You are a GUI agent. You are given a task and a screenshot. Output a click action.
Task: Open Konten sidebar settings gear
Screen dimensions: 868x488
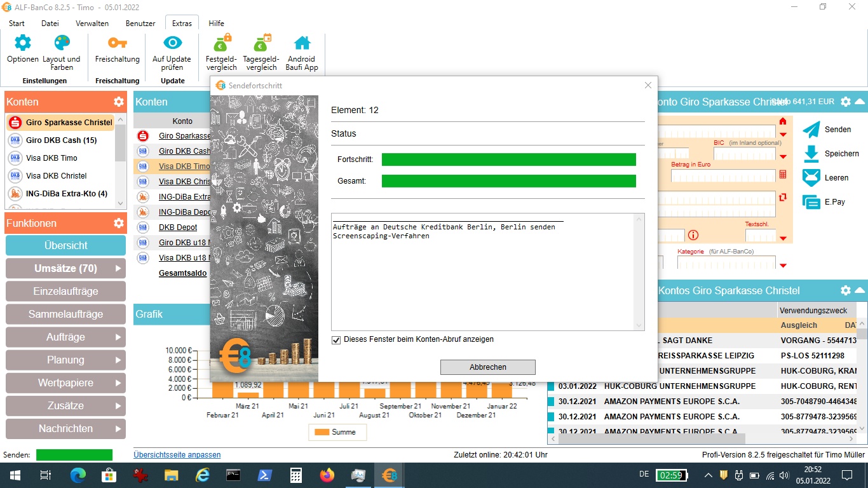(119, 102)
